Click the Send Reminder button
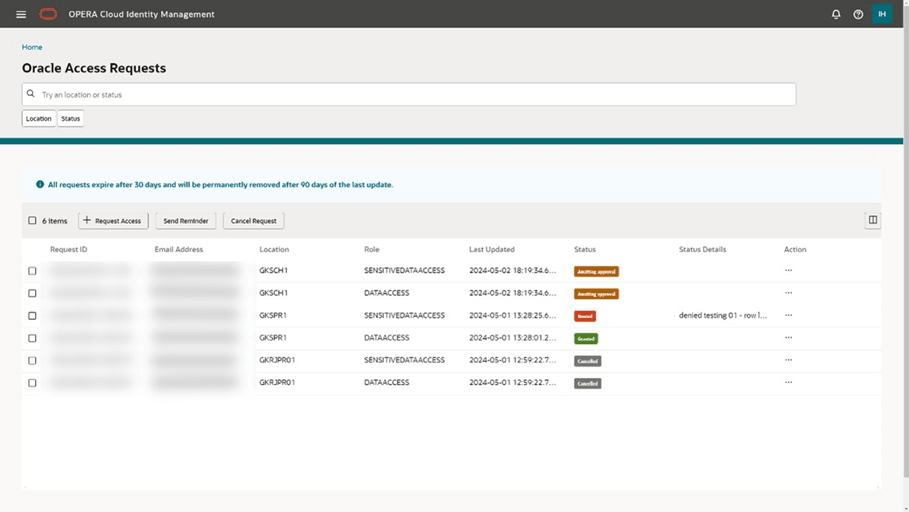 coord(186,220)
